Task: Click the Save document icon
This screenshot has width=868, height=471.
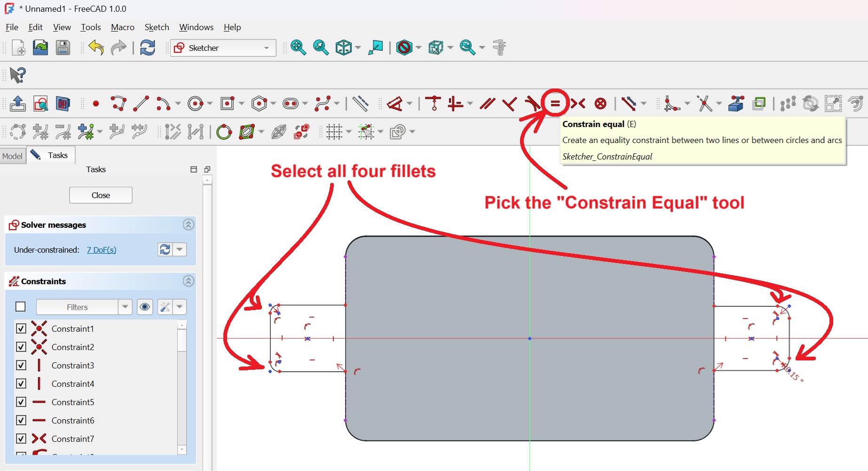Action: pyautogui.click(x=63, y=48)
